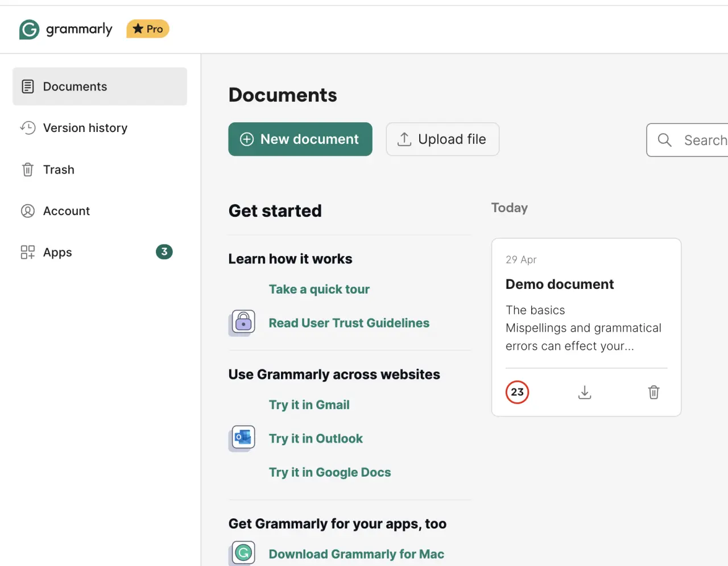Click the Documents page title
Screen dimensions: 728x566
point(283,95)
